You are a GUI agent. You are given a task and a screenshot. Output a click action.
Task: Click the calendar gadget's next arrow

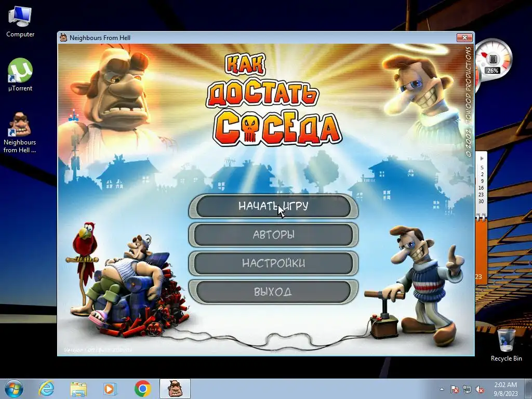pos(482,158)
